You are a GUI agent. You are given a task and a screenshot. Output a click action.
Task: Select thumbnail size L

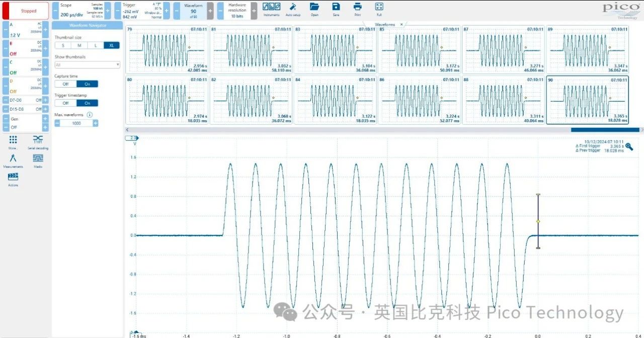[x=95, y=45]
